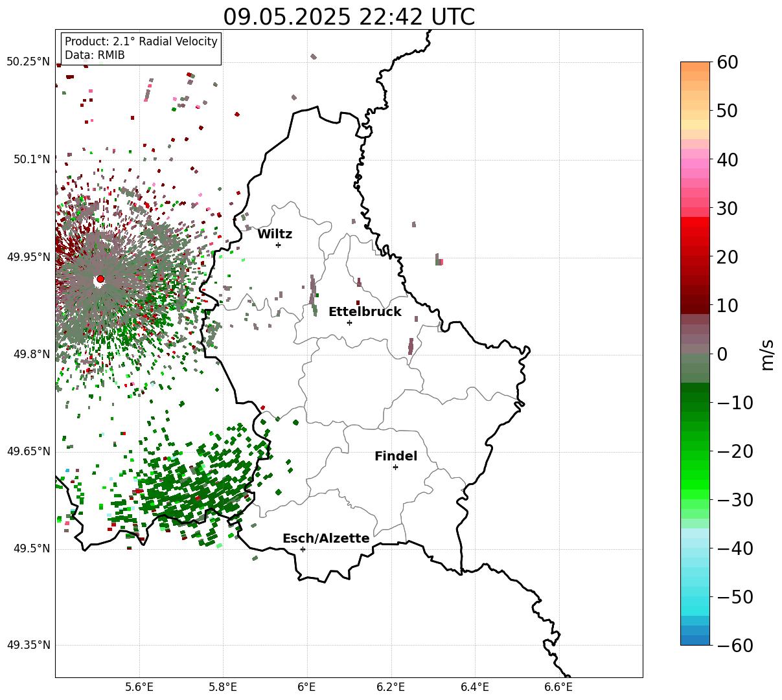Click the latitude label 49.95°N

(x=28, y=257)
